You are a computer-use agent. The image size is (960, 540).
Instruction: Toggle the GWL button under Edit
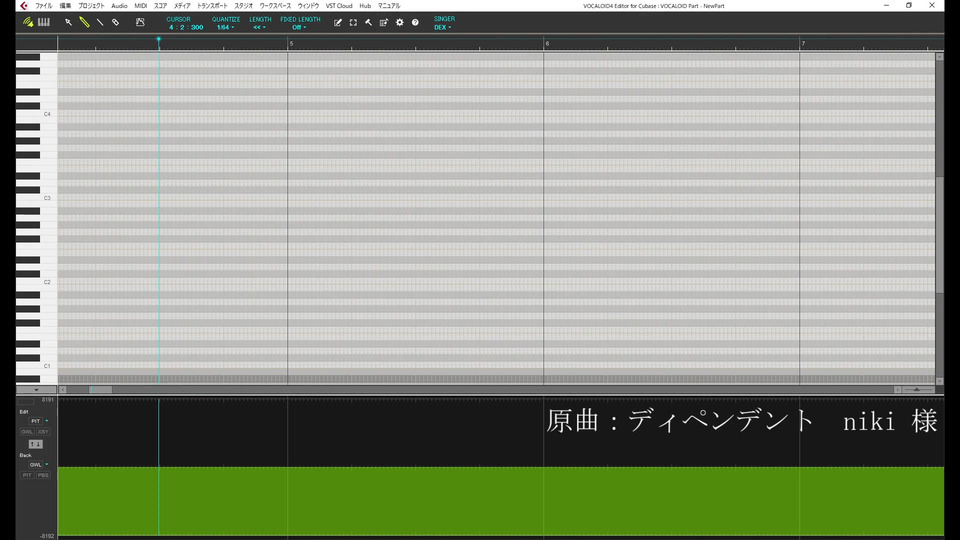[x=27, y=432]
